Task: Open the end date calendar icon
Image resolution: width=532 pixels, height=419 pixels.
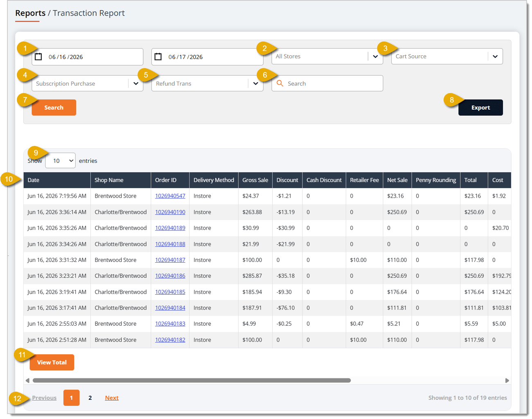Action: (x=158, y=56)
